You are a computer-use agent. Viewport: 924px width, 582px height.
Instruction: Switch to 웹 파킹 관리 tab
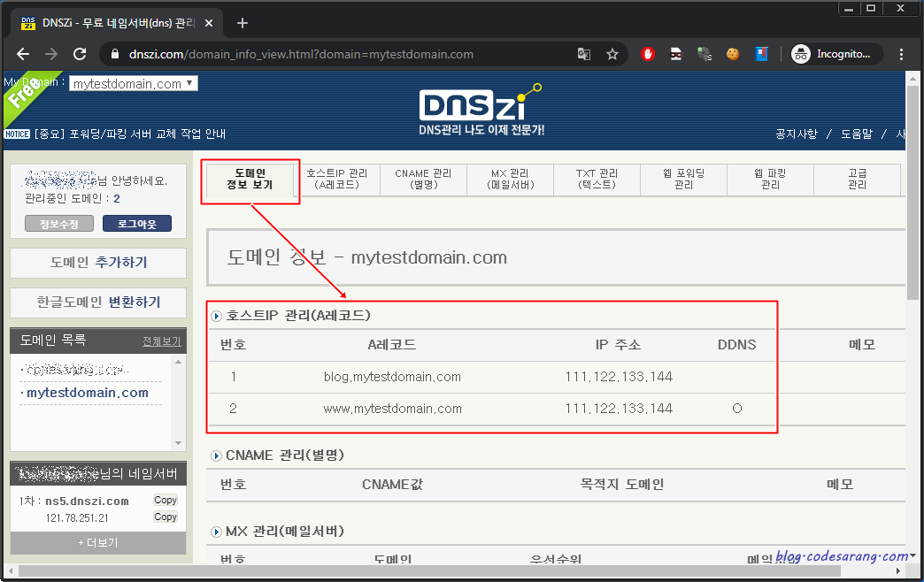click(770, 179)
